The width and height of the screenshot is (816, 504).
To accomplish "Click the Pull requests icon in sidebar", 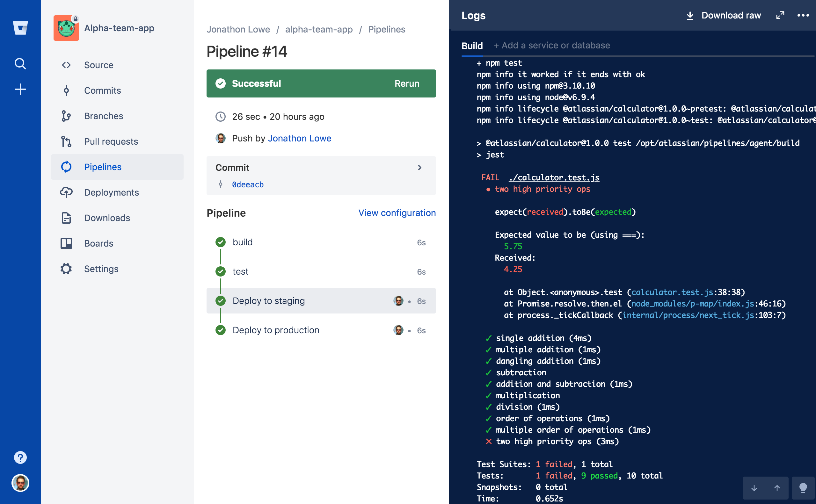I will pyautogui.click(x=67, y=141).
